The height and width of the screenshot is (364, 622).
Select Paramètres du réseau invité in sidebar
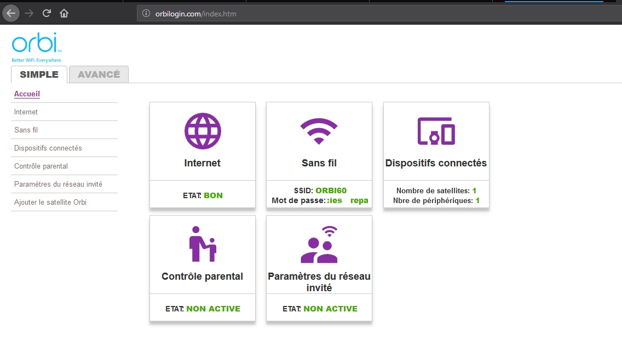(x=58, y=184)
